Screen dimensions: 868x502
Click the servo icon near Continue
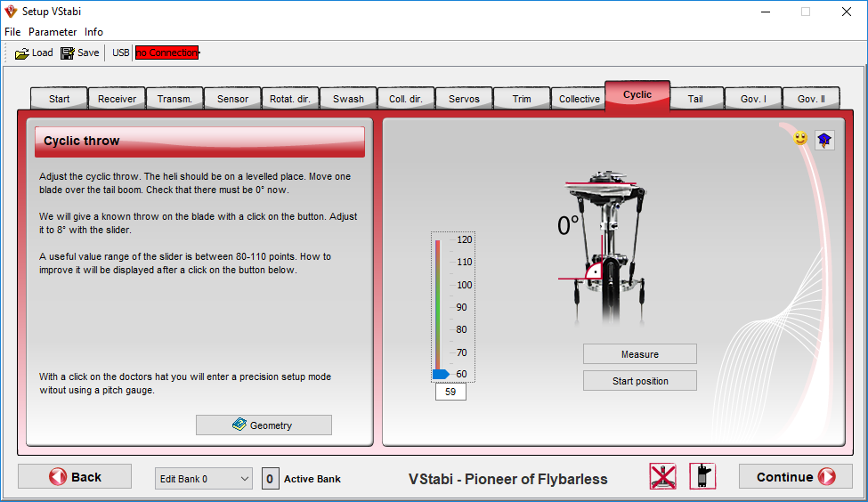point(703,476)
